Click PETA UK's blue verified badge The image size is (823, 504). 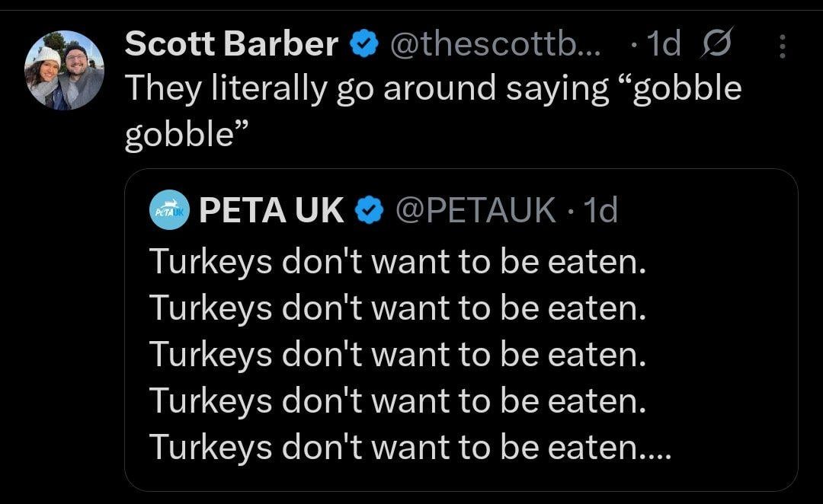point(370,210)
